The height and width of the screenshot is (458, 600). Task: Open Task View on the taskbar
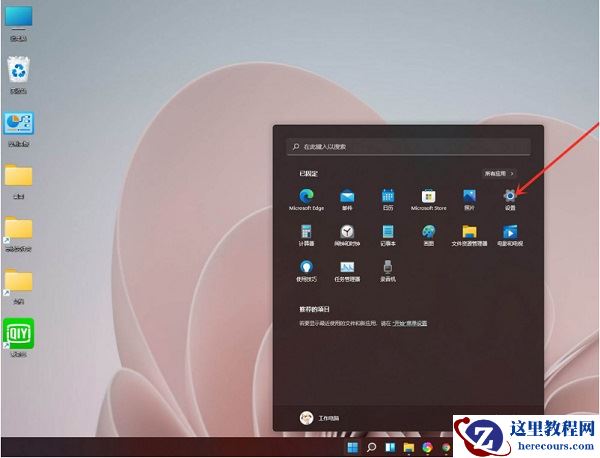tap(390, 447)
